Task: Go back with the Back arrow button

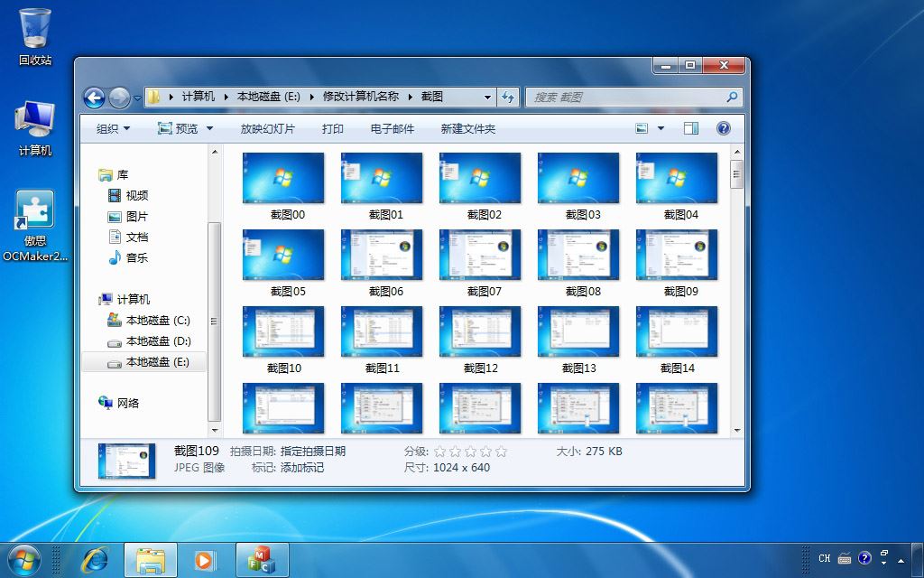Action: (x=94, y=98)
